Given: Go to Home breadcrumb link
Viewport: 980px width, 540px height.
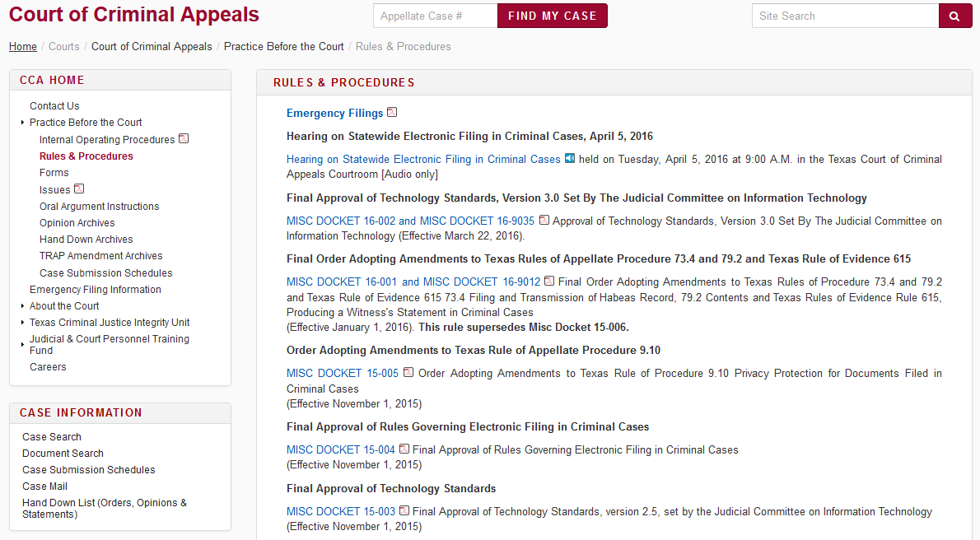Looking at the screenshot, I should 22,46.
